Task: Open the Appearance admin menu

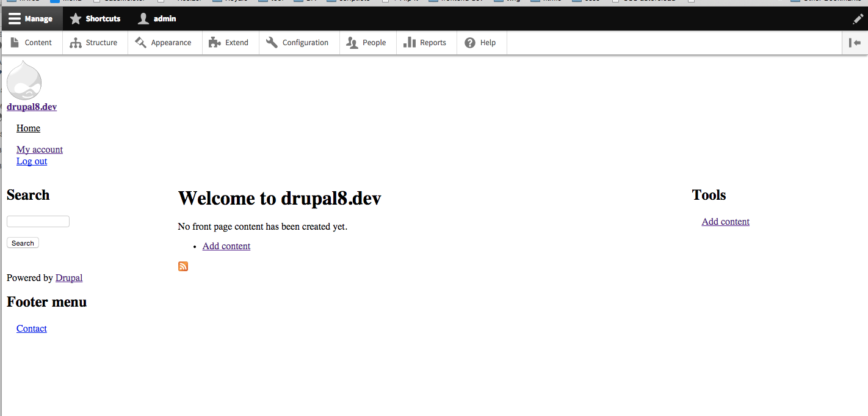Action: click(164, 43)
